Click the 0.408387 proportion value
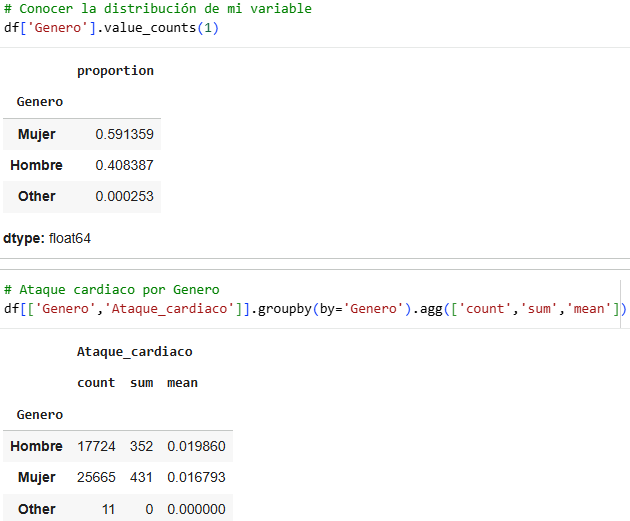Image resolution: width=630 pixels, height=521 pixels. (x=125, y=165)
